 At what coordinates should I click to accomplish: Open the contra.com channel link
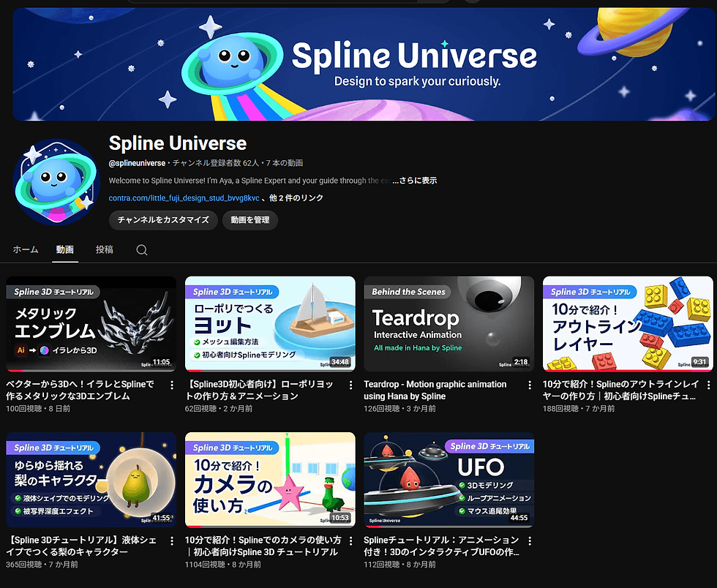point(184,198)
